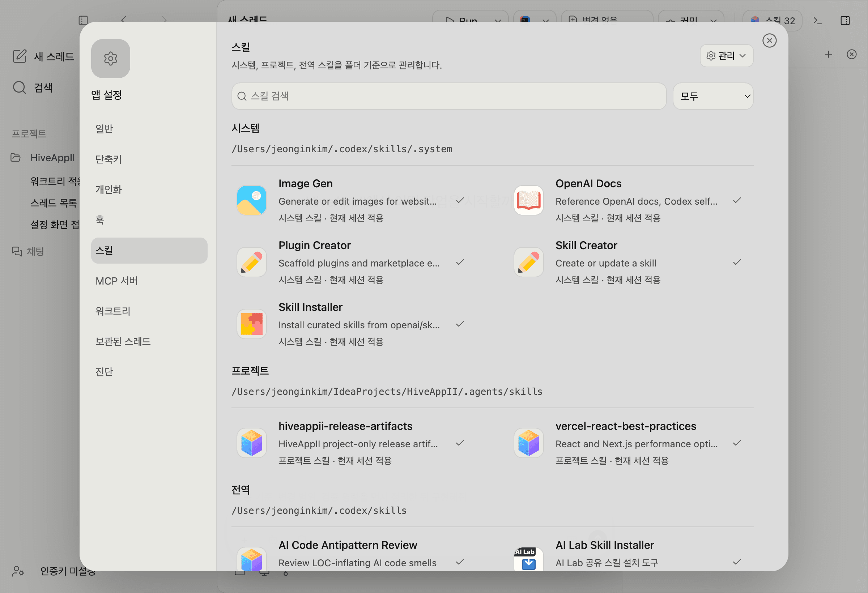Click the 채팅 section label
The image size is (868, 593).
pyautogui.click(x=35, y=251)
